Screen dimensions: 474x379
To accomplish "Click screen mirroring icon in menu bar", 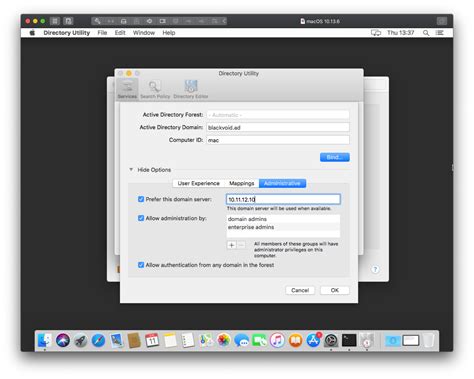I will point(376,33).
